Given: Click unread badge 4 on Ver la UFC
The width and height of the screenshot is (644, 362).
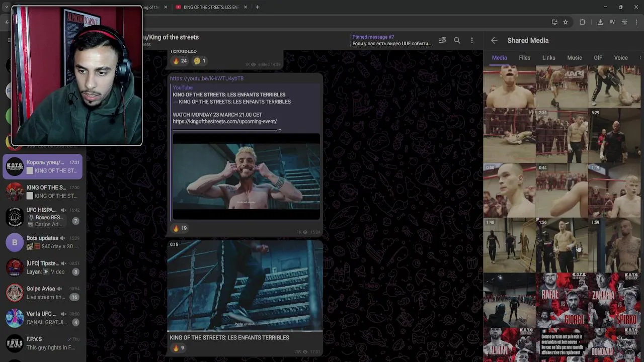Looking at the screenshot, I should pos(75,322).
